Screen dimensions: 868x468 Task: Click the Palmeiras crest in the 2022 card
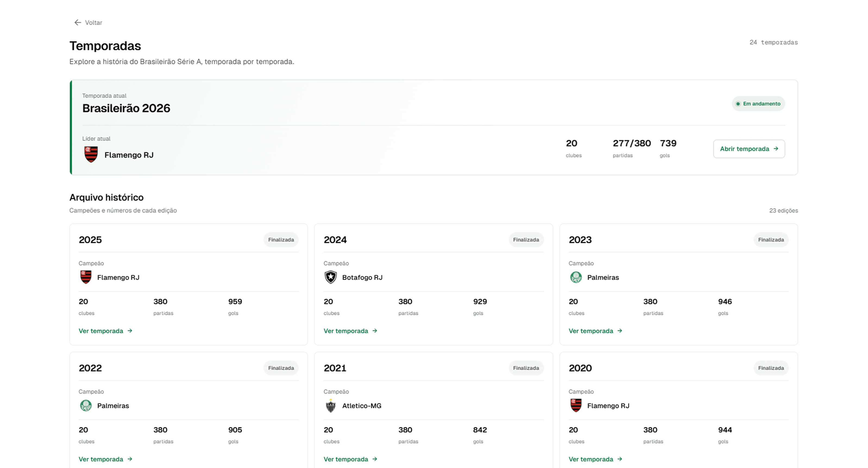coord(86,405)
